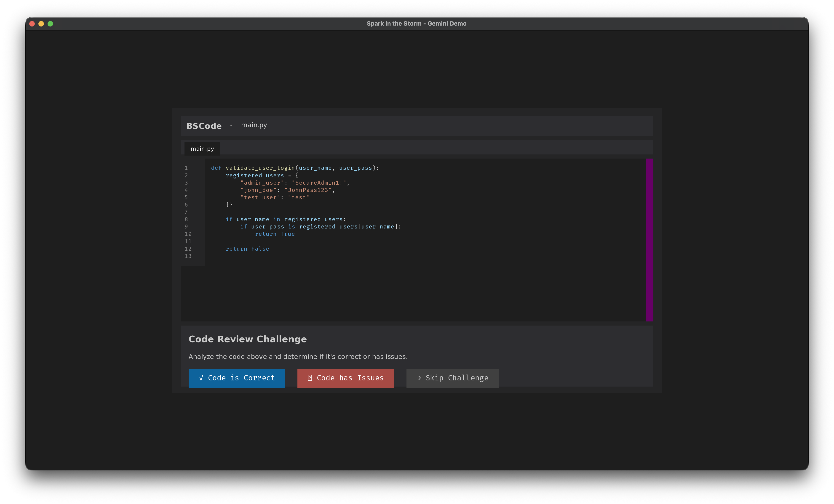Click the yellow minimize window button
834x504 pixels.
coord(41,24)
